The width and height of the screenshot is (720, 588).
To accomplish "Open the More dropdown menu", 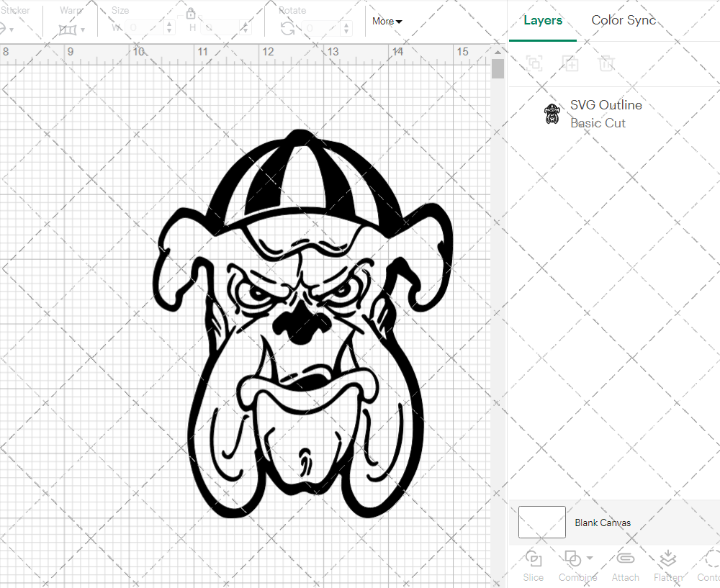I will 386,22.
